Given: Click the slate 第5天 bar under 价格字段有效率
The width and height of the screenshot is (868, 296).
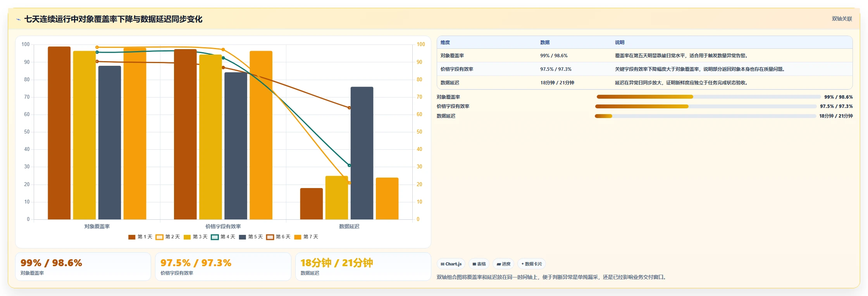Looking at the screenshot, I should [236, 146].
